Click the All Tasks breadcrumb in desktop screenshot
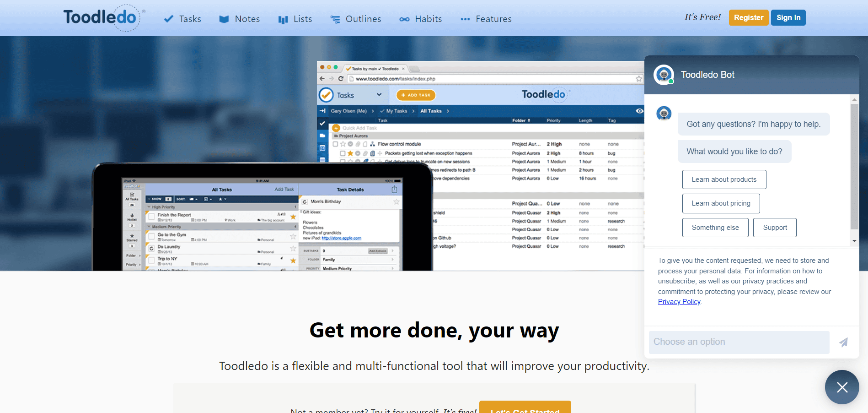This screenshot has width=868, height=413. [431, 111]
